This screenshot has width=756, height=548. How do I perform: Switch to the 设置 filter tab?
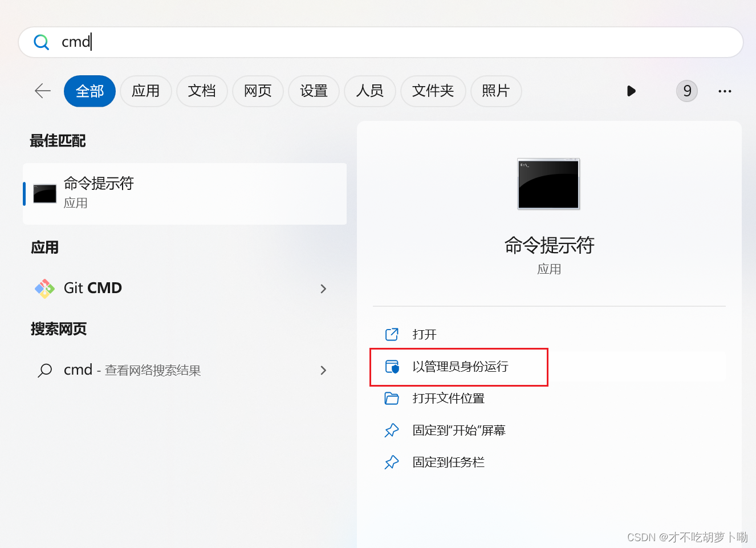point(314,91)
